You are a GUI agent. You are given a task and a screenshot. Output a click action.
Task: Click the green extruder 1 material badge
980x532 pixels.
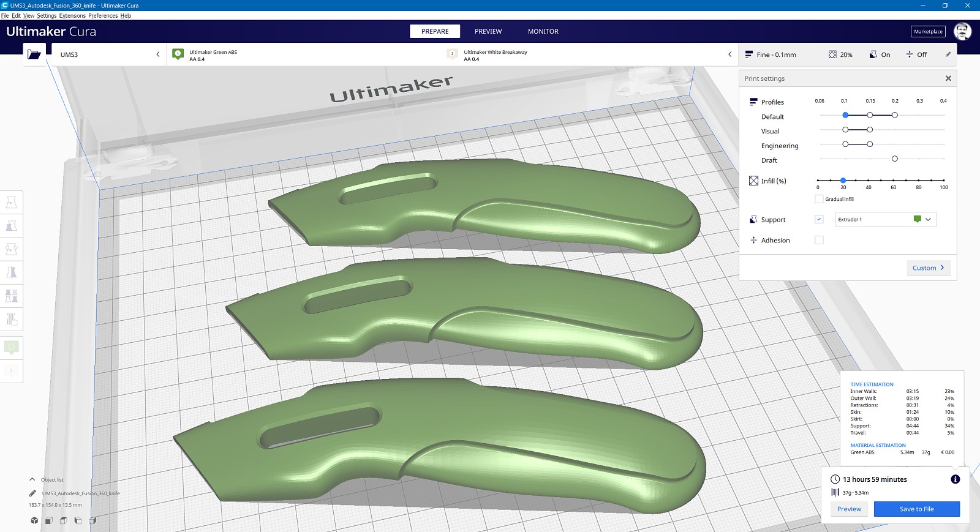178,54
